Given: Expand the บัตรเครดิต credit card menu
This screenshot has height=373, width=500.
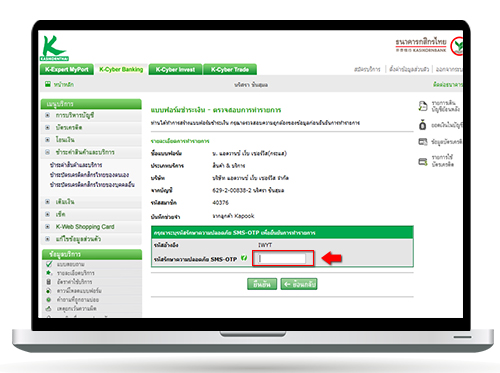Looking at the screenshot, I should coord(48,127).
